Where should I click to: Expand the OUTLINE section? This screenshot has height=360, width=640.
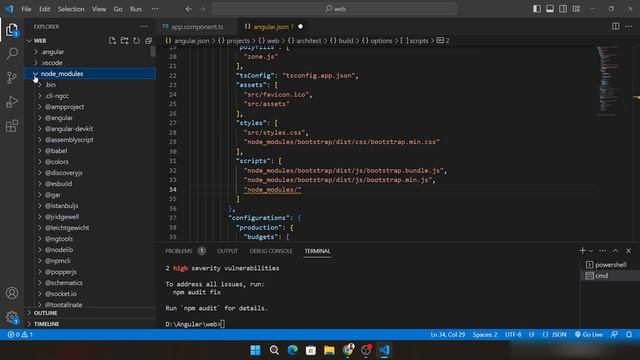click(x=90, y=313)
